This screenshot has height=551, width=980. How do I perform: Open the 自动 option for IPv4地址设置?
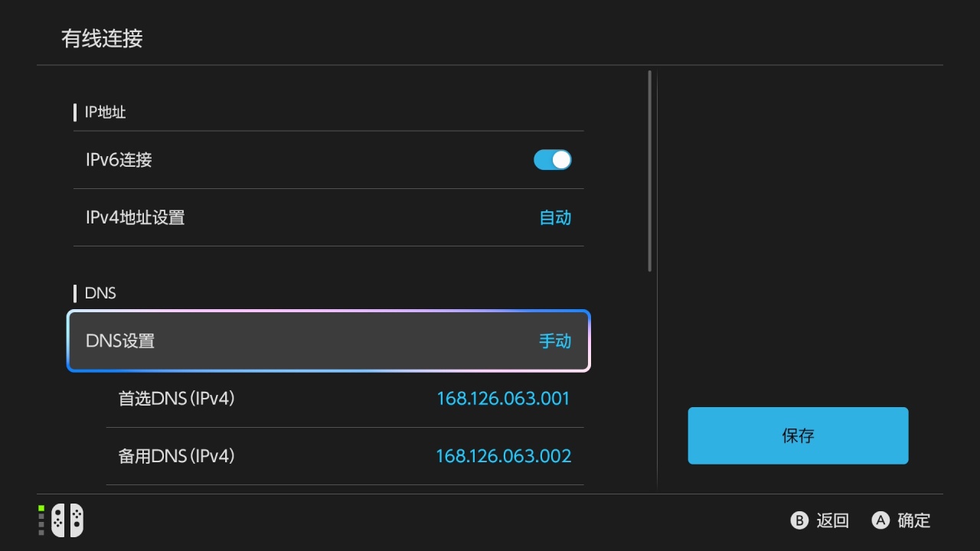point(555,217)
